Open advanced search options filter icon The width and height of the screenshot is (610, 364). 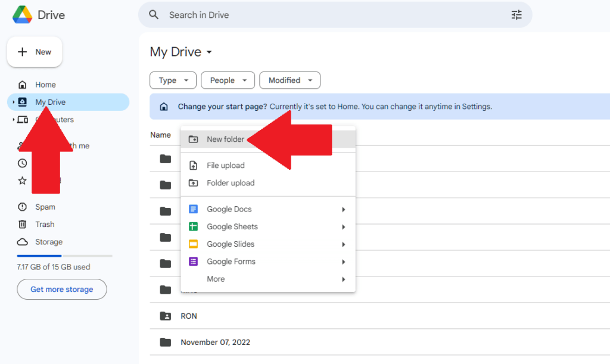click(516, 15)
